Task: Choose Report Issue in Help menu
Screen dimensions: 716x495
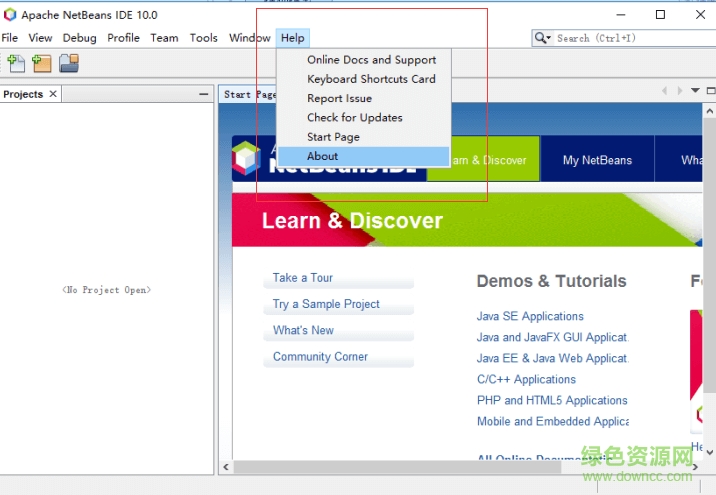Action: (x=363, y=98)
